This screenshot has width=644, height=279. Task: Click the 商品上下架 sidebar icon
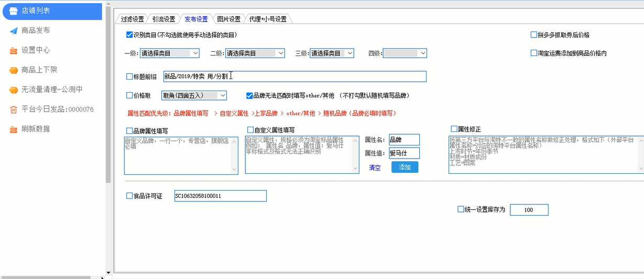click(x=14, y=70)
